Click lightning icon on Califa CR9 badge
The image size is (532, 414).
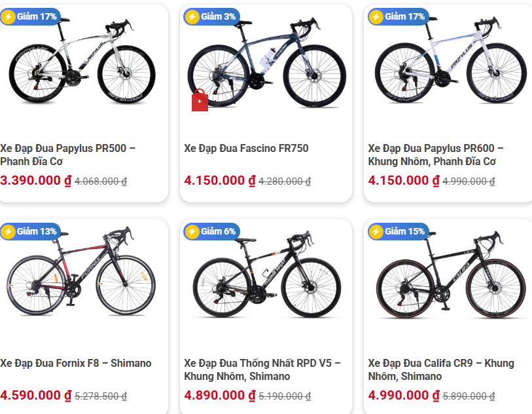coord(376,231)
